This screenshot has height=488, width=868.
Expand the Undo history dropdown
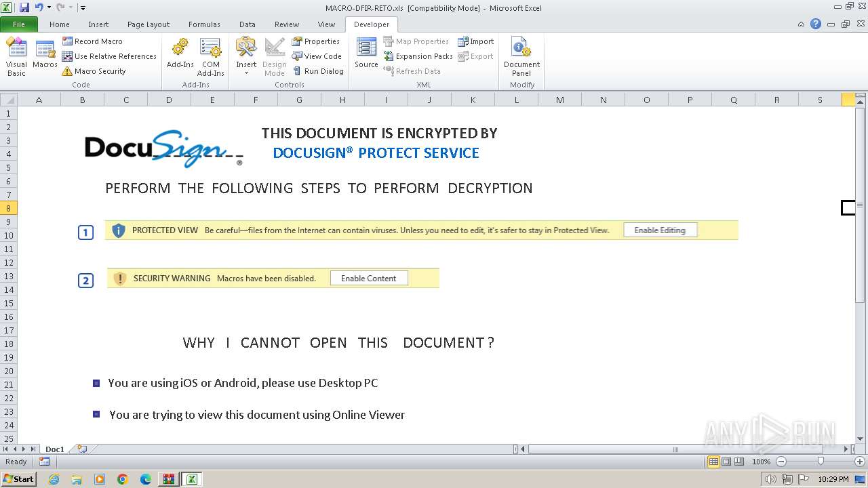click(x=50, y=7)
